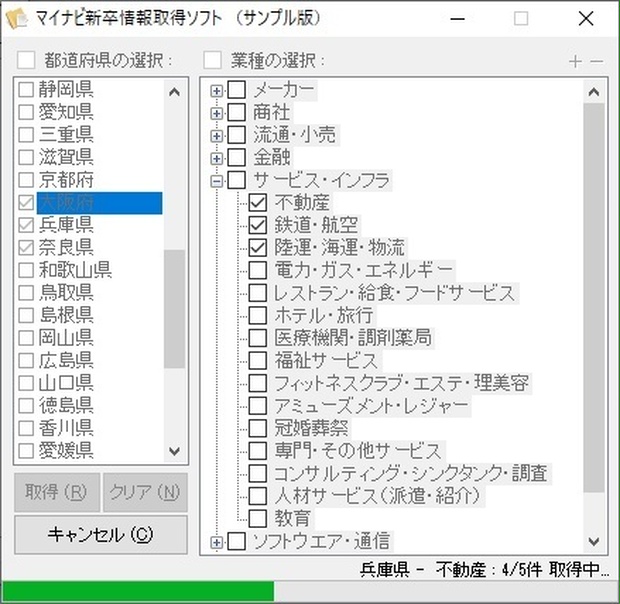Click the industry tree scrollbar thumb
Image resolution: width=620 pixels, height=604 pixels.
tap(594, 298)
